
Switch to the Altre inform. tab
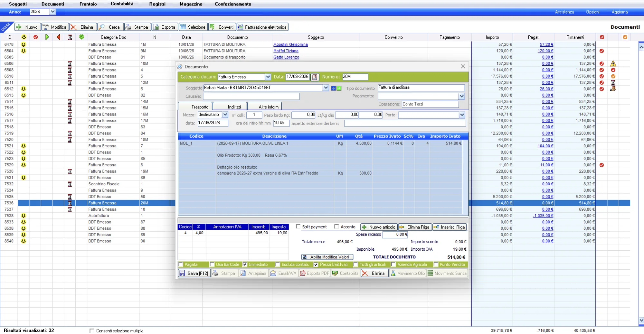[x=265, y=107]
